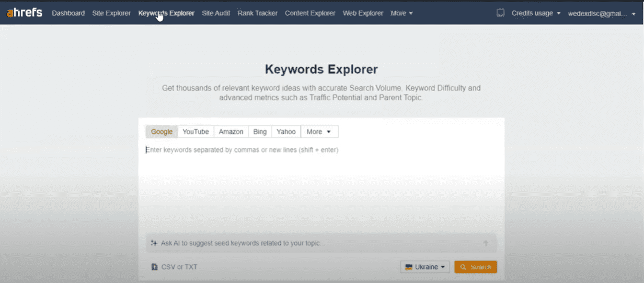Open the Ukraine country dropdown
Image resolution: width=644 pixels, height=283 pixels.
click(x=425, y=267)
